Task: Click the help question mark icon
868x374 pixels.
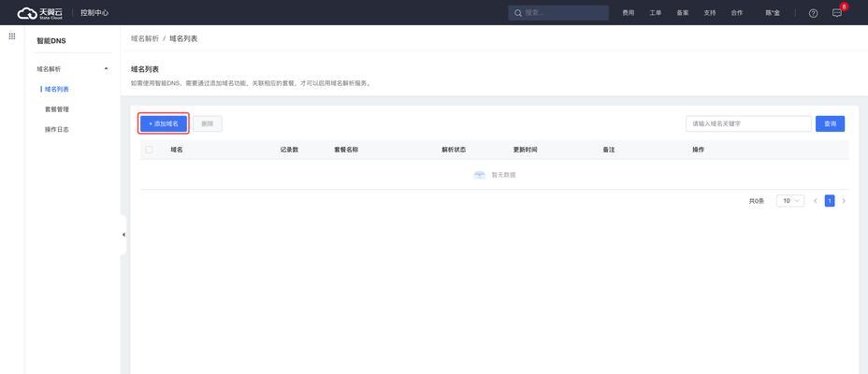Action: (x=813, y=13)
